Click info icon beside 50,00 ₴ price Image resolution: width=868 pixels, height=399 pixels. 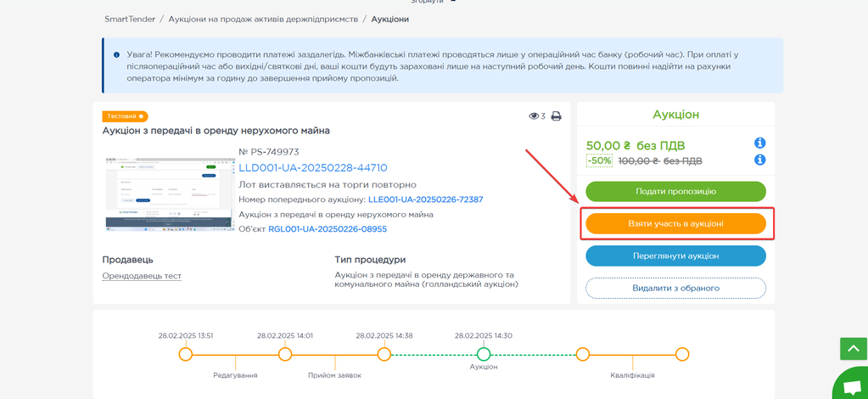click(759, 143)
